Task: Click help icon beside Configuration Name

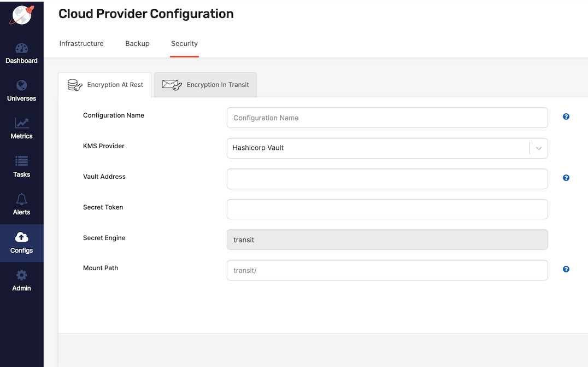Action: [x=566, y=116]
